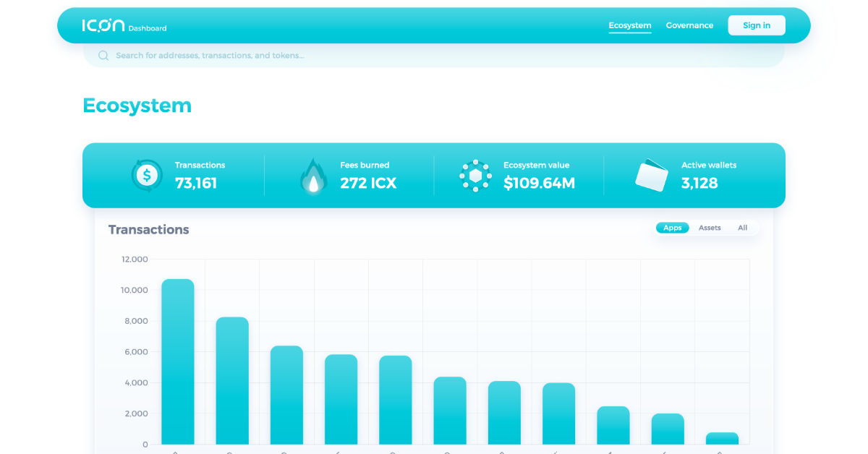Click the Dashboard label beside the logo
This screenshot has width=868, height=454.
(148, 28)
